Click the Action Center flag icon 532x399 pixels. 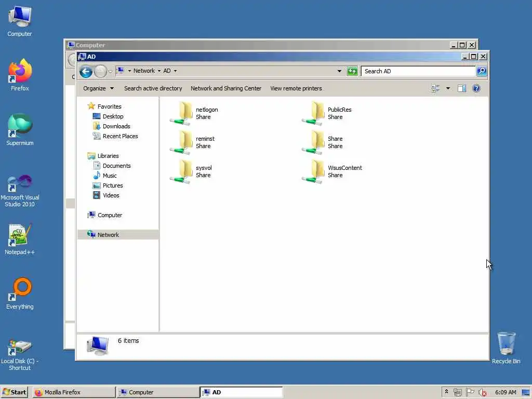click(470, 392)
